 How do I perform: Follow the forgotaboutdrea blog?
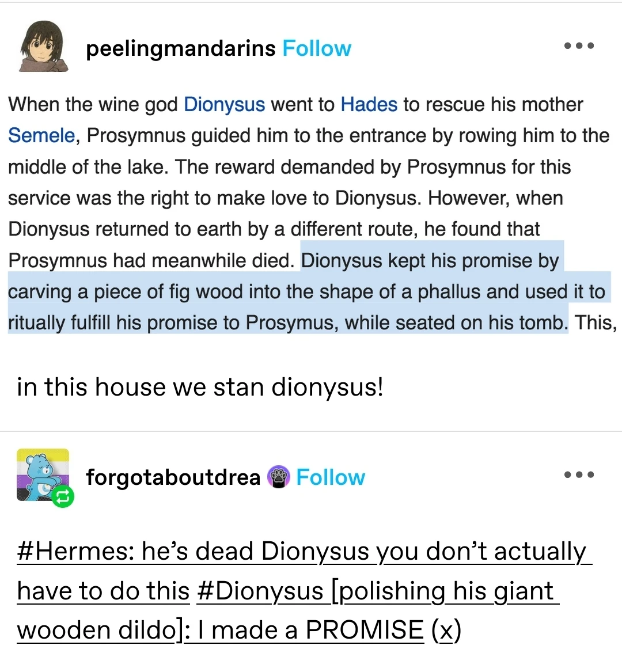pos(331,477)
